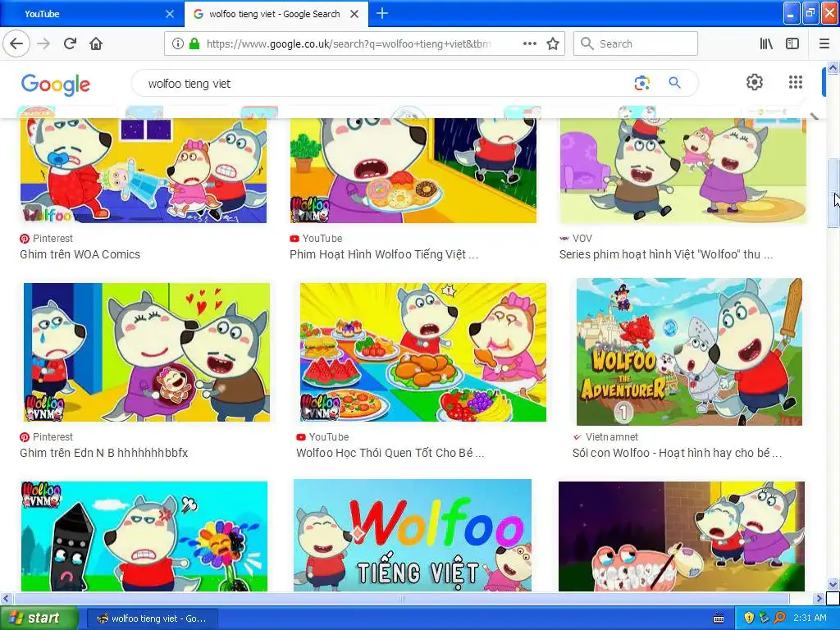Viewport: 840px width, 630px height.
Task: Switch to the YouTube tab
Action: (92, 14)
